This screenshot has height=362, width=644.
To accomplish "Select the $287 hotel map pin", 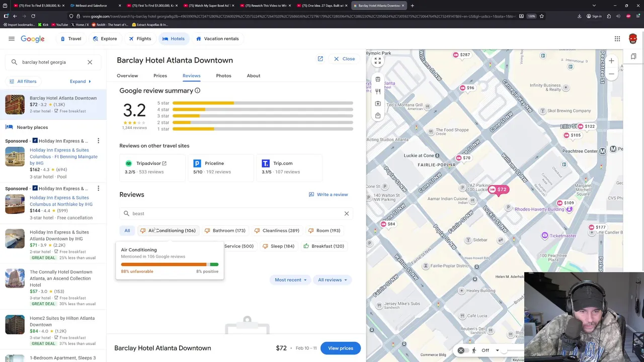I will coord(461,54).
